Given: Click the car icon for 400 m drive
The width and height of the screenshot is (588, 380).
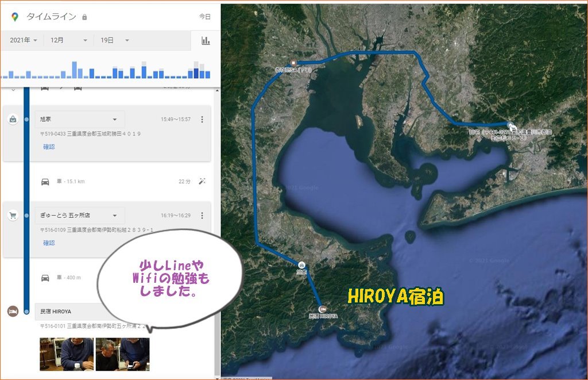Looking at the screenshot, I should coord(45,278).
